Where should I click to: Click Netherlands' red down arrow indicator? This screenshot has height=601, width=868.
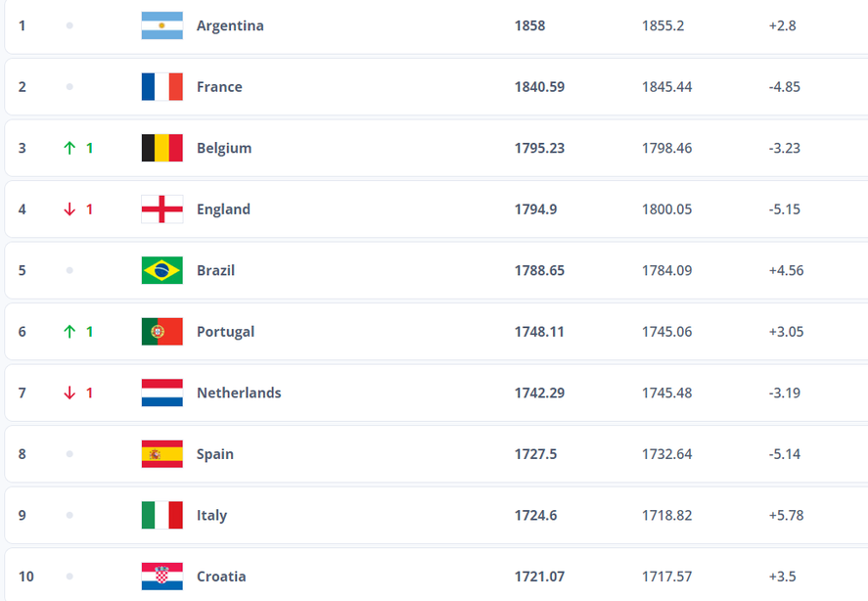[x=69, y=393]
